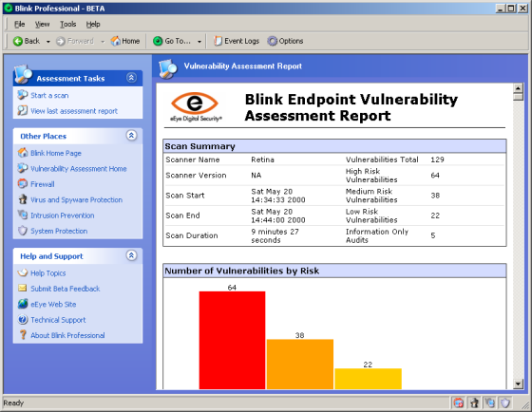Click the Help Topics book icon

pos(23,272)
